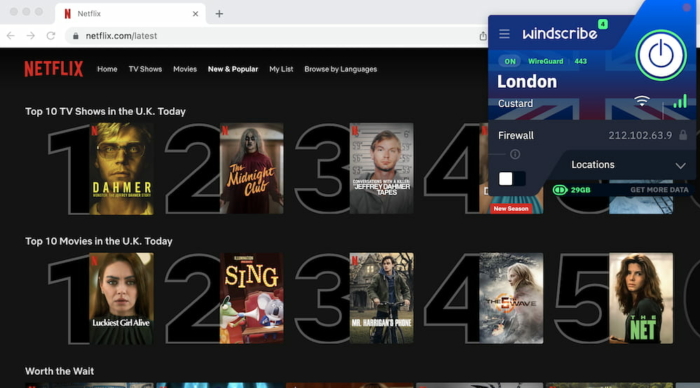The width and height of the screenshot is (700, 388).
Task: Open the DAHMER show thumbnail
Action: click(121, 169)
